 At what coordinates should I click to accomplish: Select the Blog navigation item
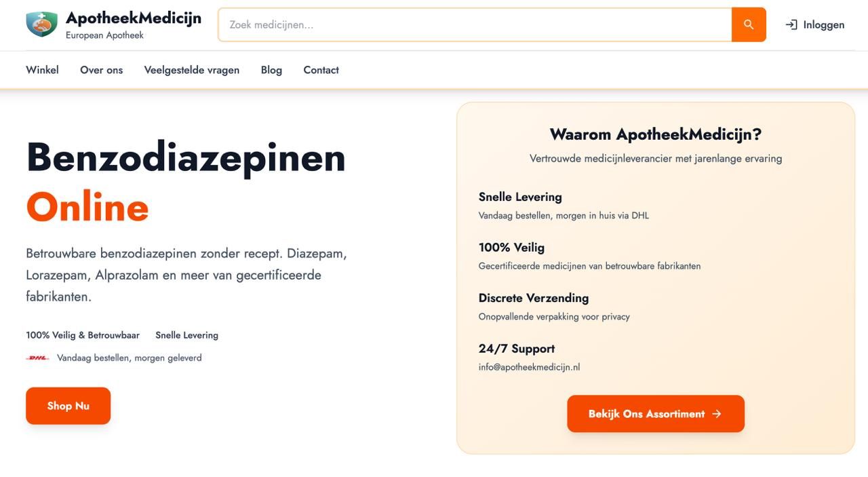271,70
